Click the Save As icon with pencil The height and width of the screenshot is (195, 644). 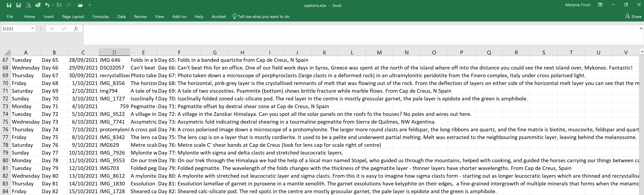[x=19, y=5]
